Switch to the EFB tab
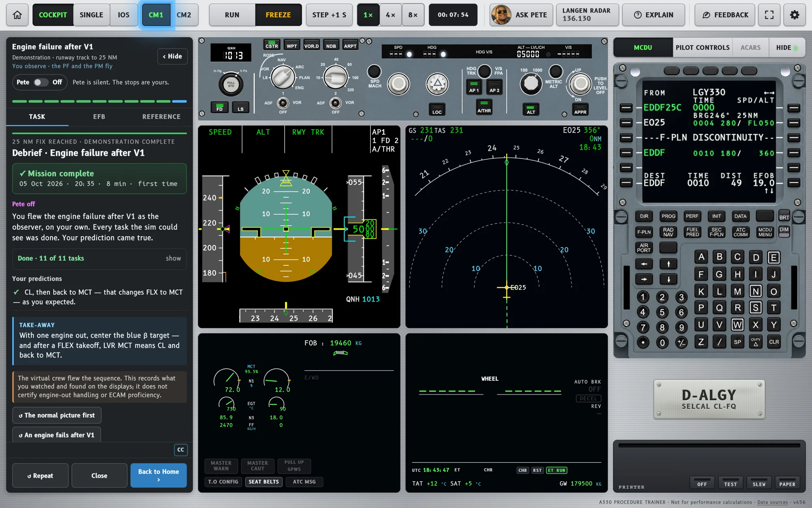This screenshot has width=812, height=508. [x=99, y=117]
